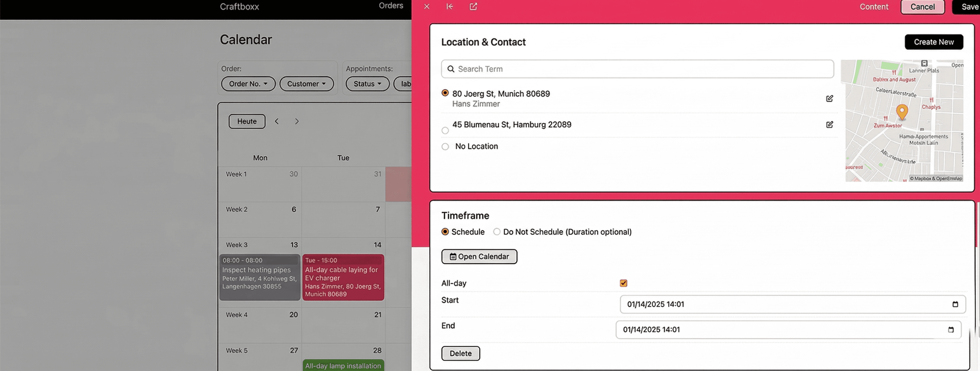This screenshot has height=371, width=980.
Task: Open appointment in new window icon
Action: pyautogui.click(x=473, y=7)
